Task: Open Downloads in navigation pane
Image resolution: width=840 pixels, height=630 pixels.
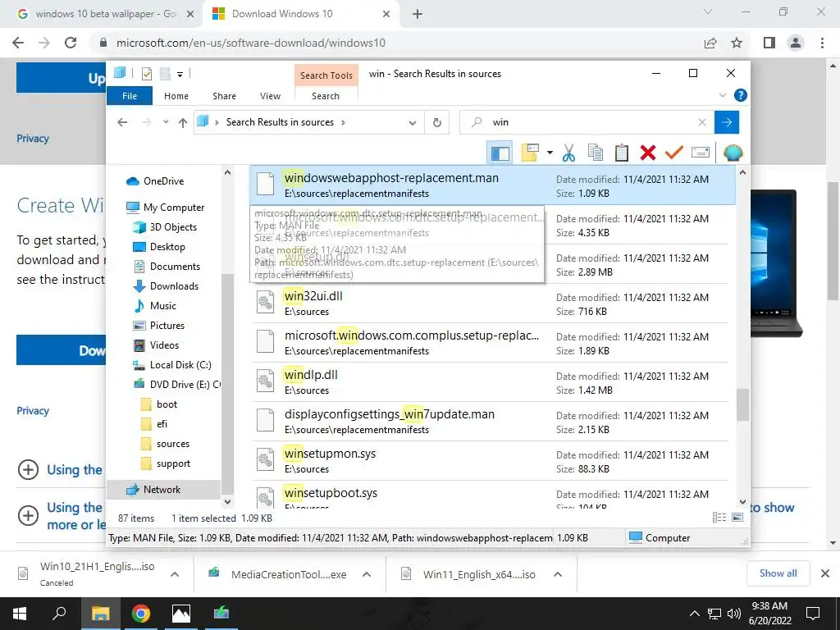Action: (174, 286)
